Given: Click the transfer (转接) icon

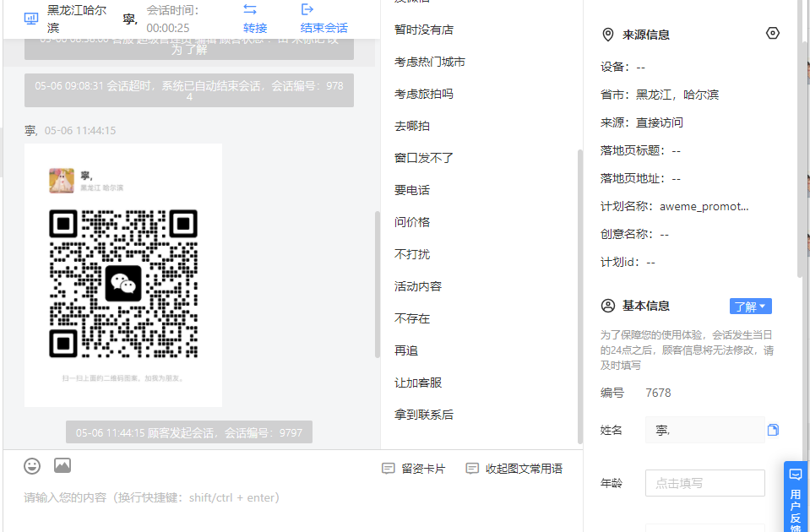Looking at the screenshot, I should point(250,9).
